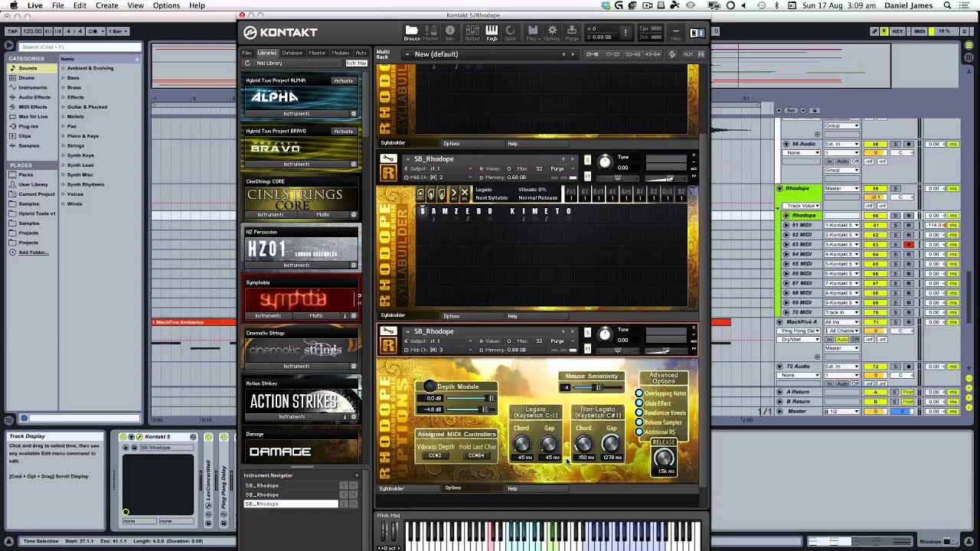
Task: Switch to Libraries tab in Kontakt browser
Action: coord(267,54)
